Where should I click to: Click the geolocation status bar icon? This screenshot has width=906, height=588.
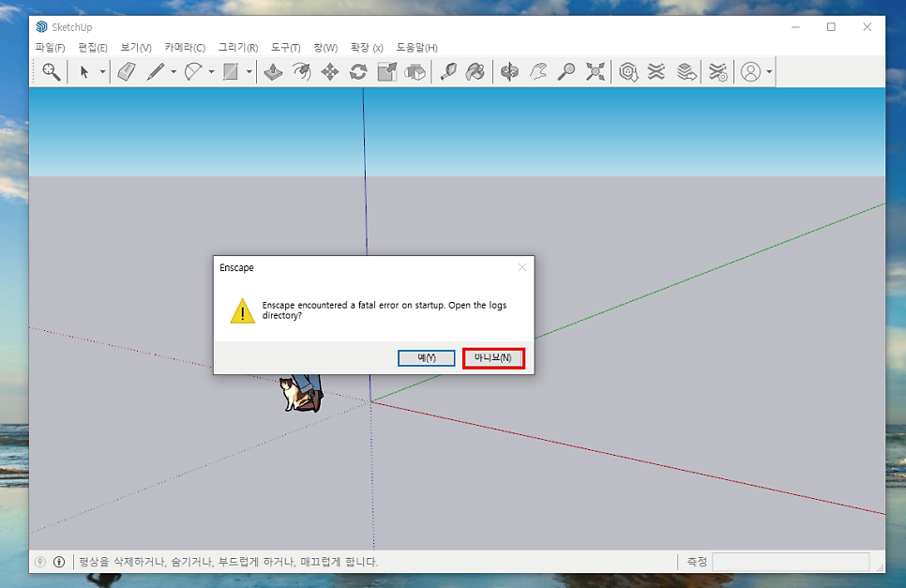(40, 562)
